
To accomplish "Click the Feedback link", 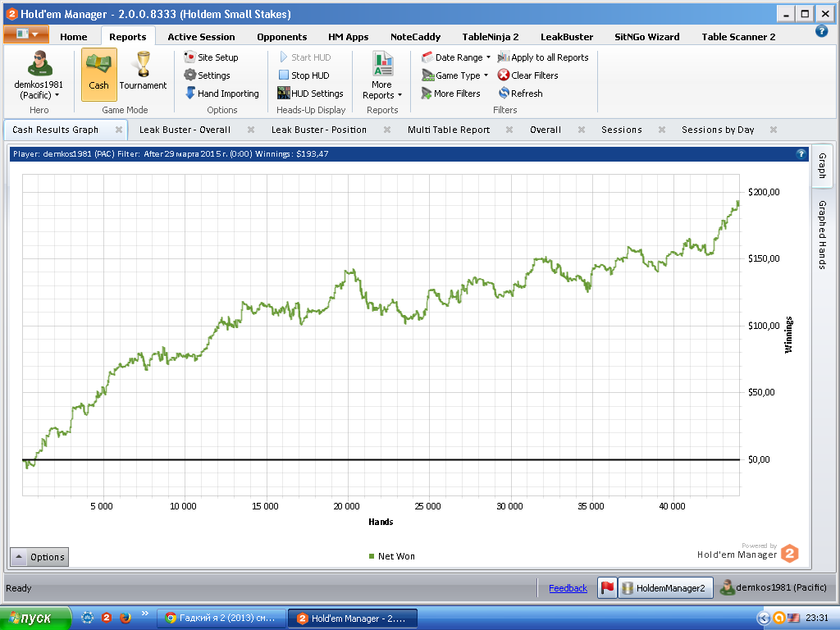I will click(568, 588).
